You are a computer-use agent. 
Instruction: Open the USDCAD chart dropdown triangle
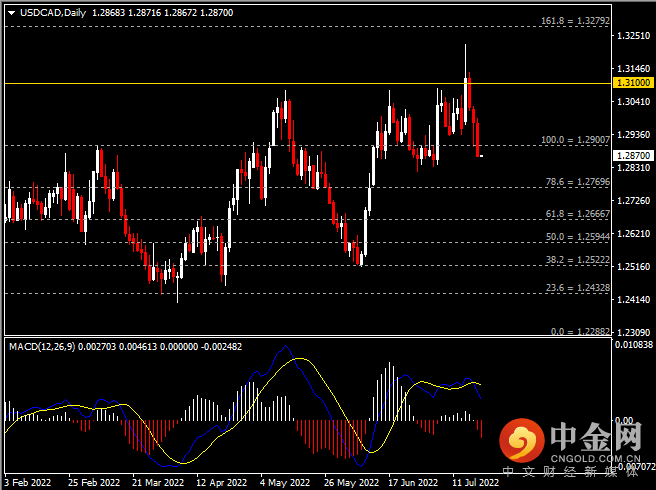(12, 13)
